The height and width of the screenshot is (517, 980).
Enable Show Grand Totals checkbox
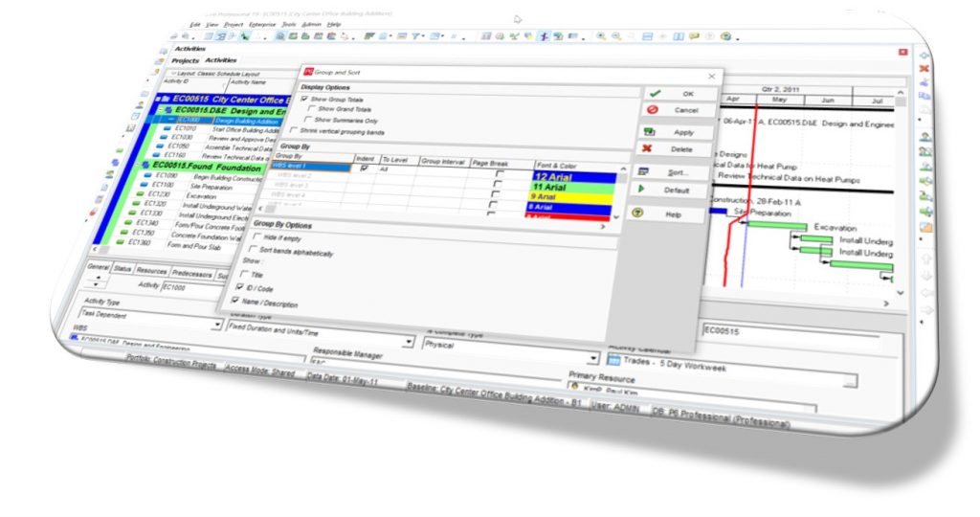click(x=311, y=109)
